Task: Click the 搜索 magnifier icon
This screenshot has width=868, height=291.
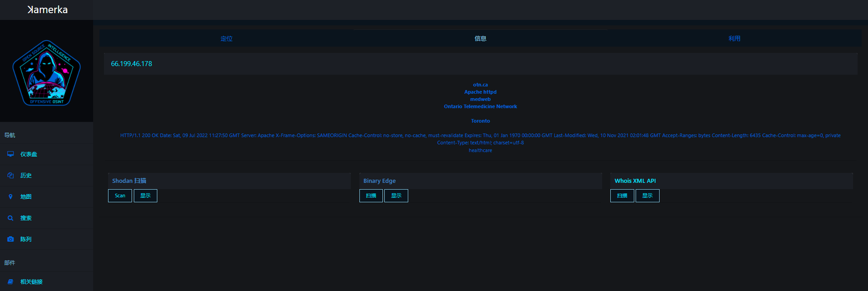Action: point(10,218)
